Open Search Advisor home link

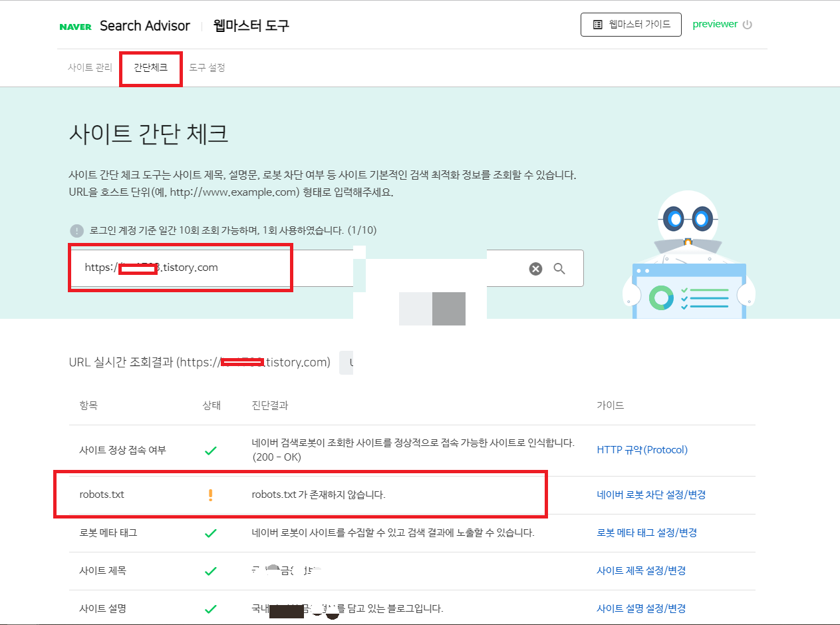point(145,26)
